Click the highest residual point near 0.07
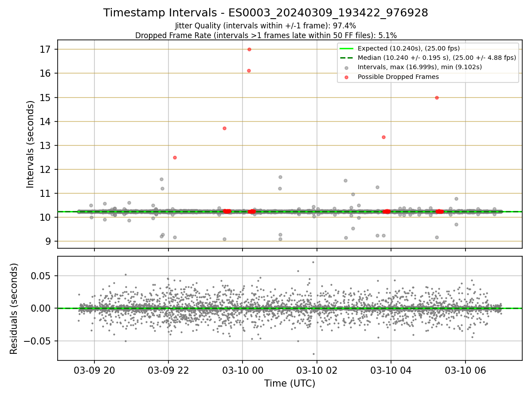The width and height of the screenshot is (532, 399). tap(313, 262)
